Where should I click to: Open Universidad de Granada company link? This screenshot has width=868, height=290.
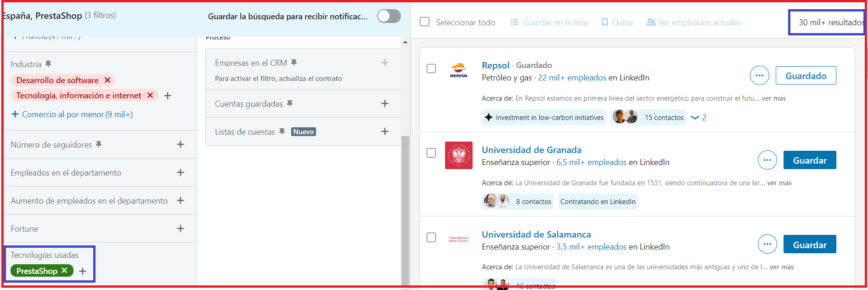531,150
